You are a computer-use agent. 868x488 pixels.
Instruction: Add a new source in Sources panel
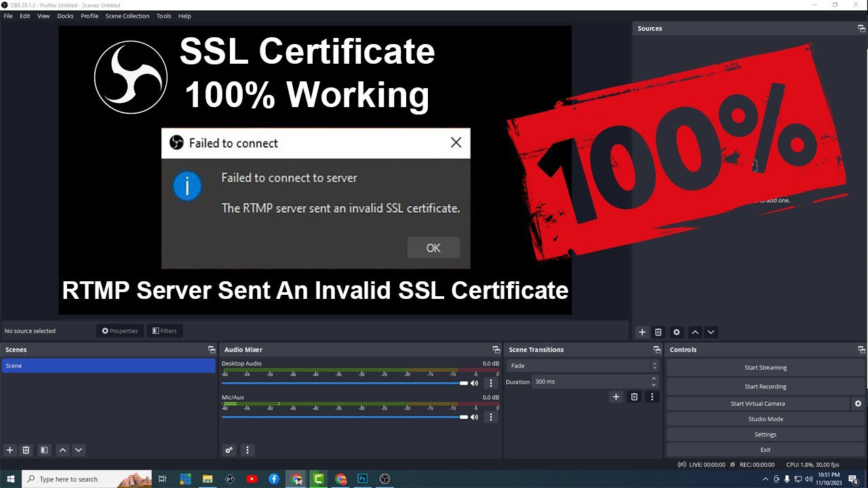(642, 332)
